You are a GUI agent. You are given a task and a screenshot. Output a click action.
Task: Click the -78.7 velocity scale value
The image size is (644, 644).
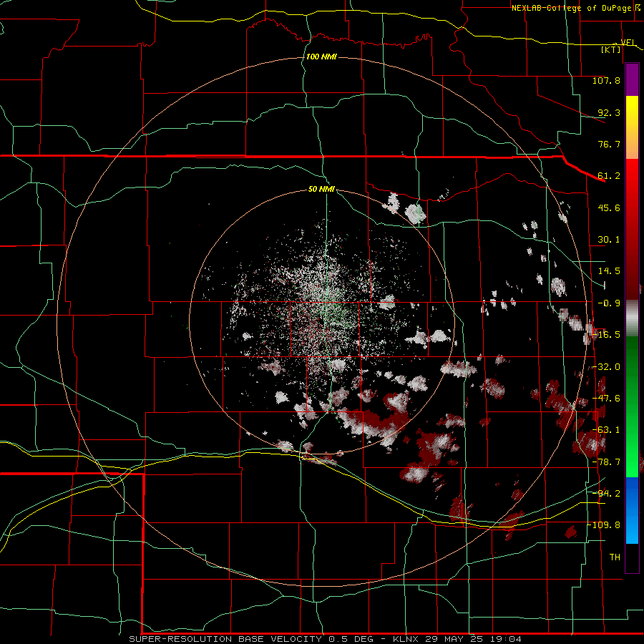coord(606,462)
